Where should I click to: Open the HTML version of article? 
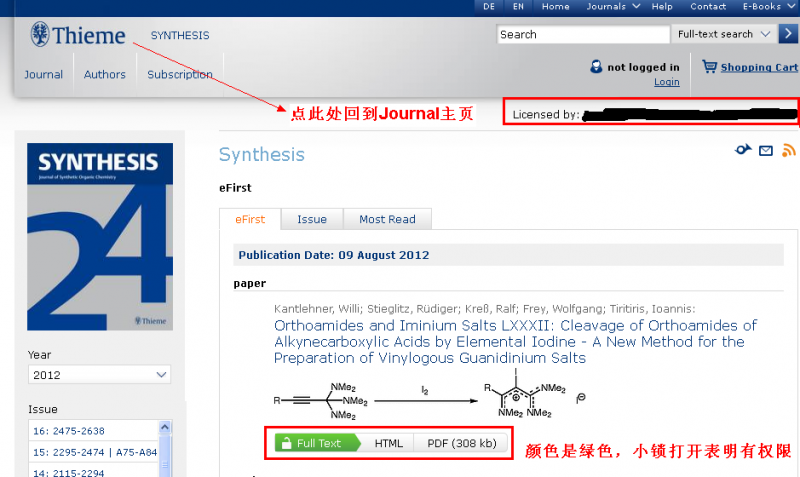pyautogui.click(x=388, y=443)
